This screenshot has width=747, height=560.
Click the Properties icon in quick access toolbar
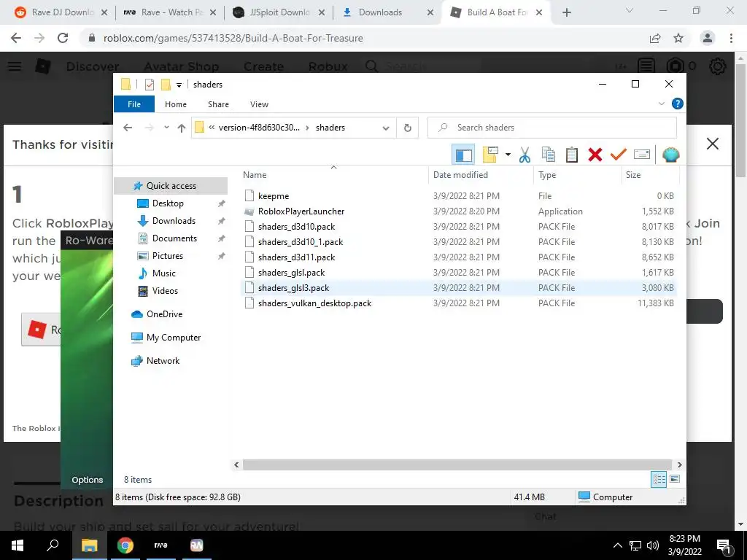150,85
